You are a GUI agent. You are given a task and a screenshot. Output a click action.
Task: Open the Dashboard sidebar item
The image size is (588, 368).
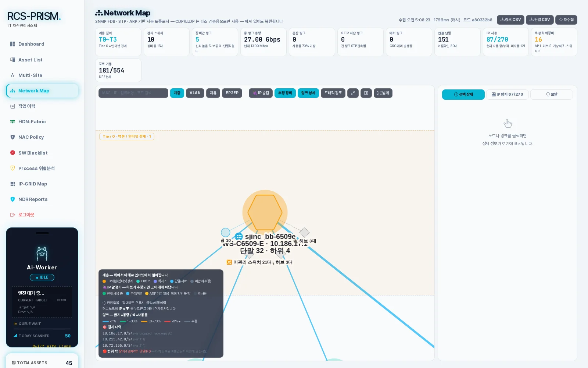pos(42,44)
